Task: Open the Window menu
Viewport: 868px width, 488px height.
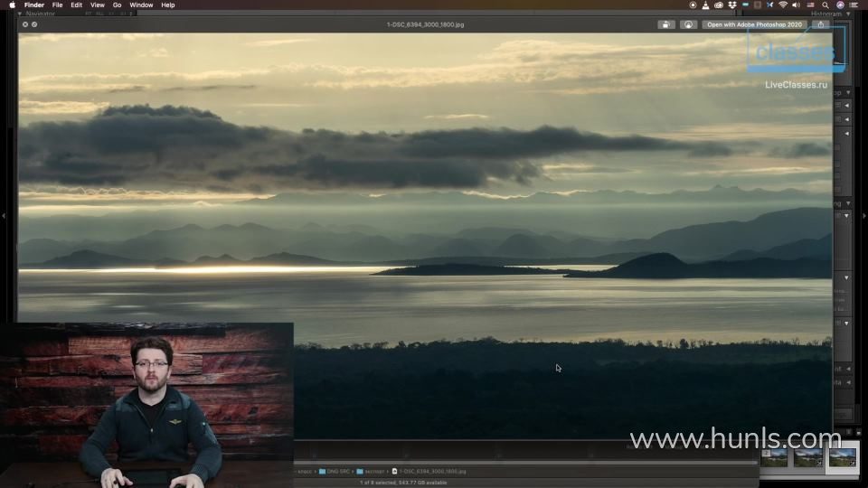Action: click(141, 5)
